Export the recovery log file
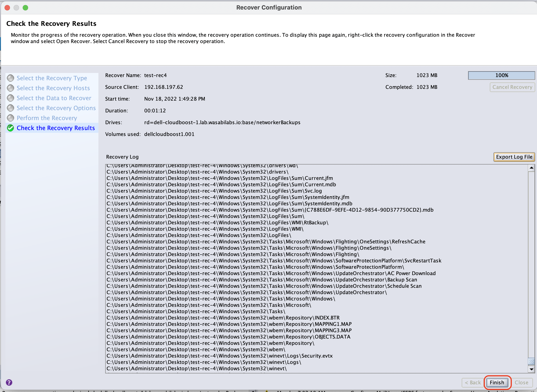This screenshot has width=537, height=392. [x=514, y=157]
